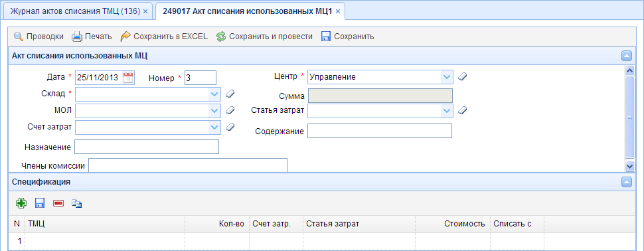Open the Склад dropdown list
This screenshot has height=251, width=644.
pyautogui.click(x=214, y=94)
